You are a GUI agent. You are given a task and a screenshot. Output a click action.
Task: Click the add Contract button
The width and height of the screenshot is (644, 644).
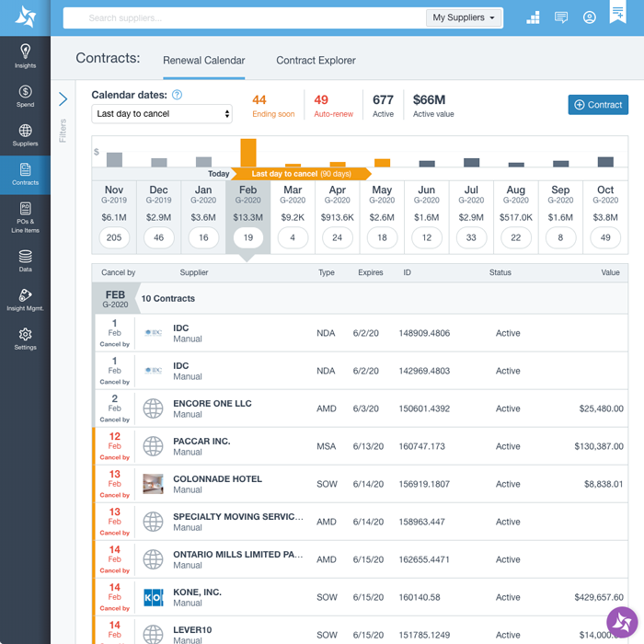tap(598, 105)
